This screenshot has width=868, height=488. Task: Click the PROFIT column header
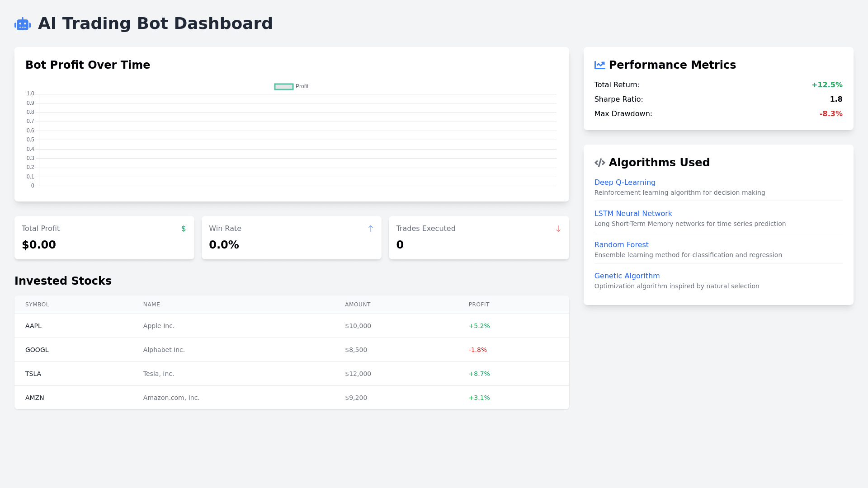click(479, 305)
